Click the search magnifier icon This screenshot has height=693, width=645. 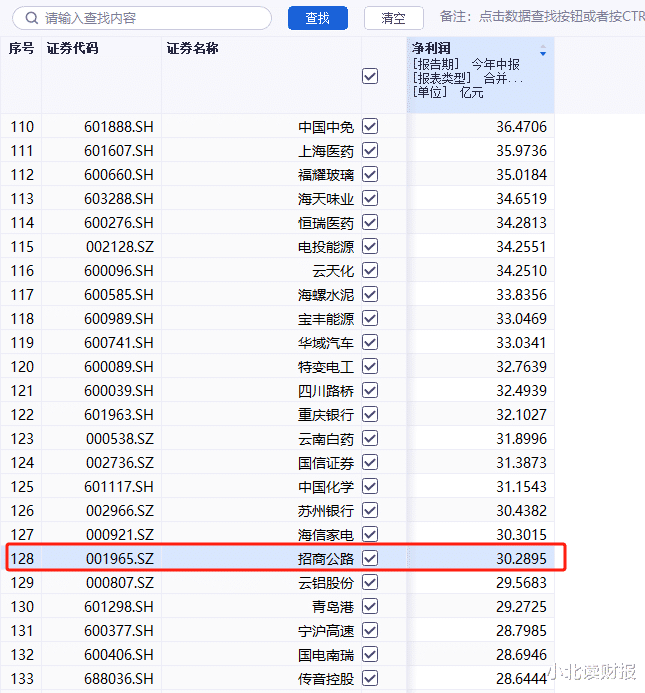point(31,18)
